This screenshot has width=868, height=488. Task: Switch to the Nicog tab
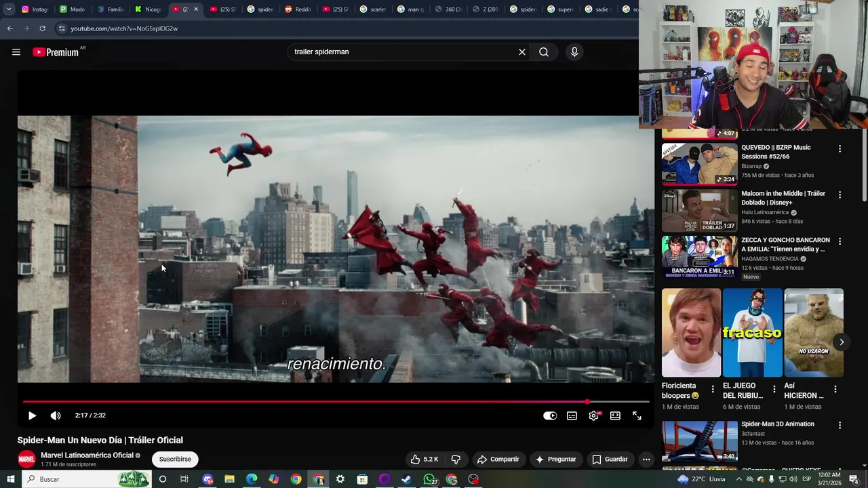coord(147,9)
